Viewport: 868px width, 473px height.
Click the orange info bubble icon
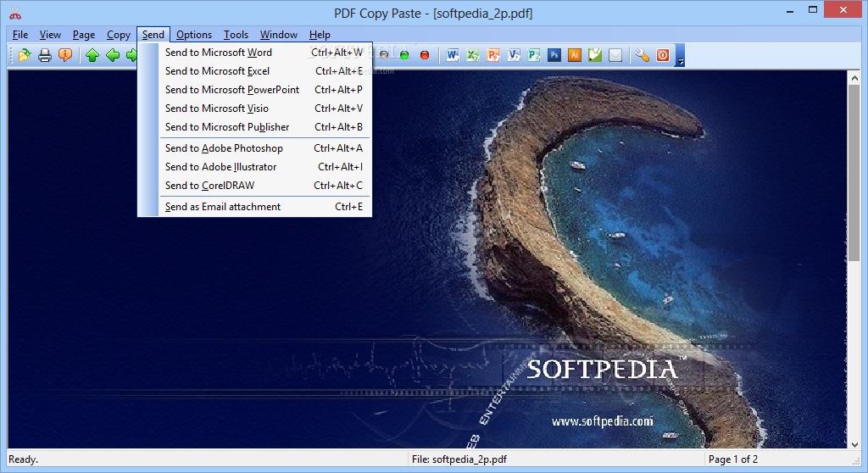tap(65, 55)
